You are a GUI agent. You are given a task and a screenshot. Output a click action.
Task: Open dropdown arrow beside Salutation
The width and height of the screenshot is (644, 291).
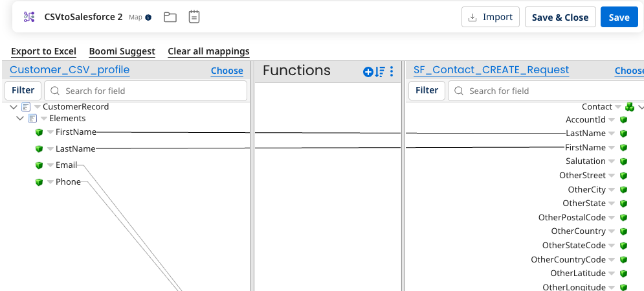[x=612, y=161]
